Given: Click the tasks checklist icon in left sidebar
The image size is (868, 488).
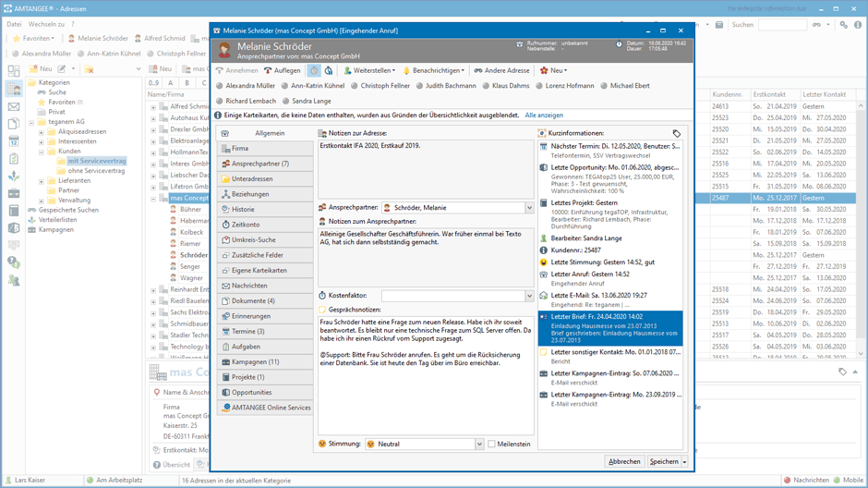Looking at the screenshot, I should coord(14,159).
